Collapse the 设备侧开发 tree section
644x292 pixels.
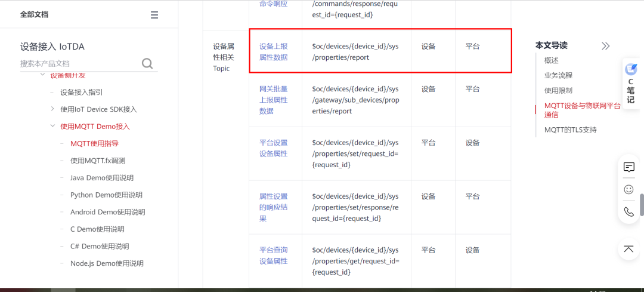[42, 75]
